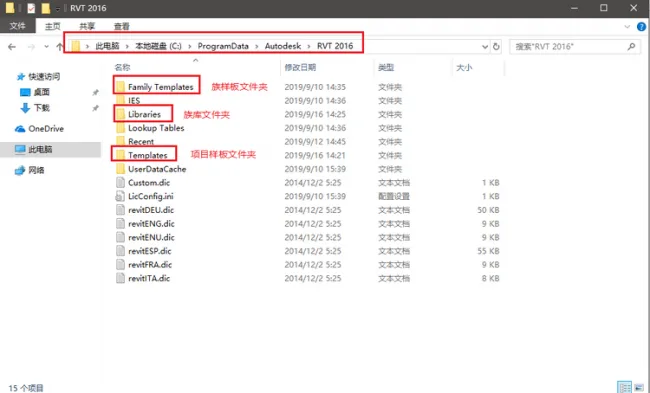This screenshot has width=650, height=393.
Task: Click the Templates folder icon
Action: (120, 155)
